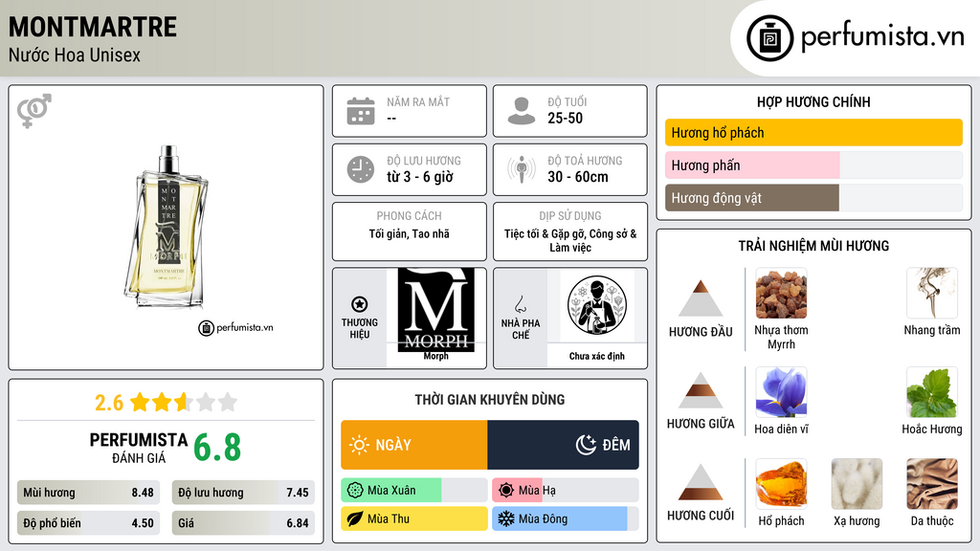Click the Mùa Hạ season bar
The width and height of the screenshot is (980, 551).
(x=565, y=491)
